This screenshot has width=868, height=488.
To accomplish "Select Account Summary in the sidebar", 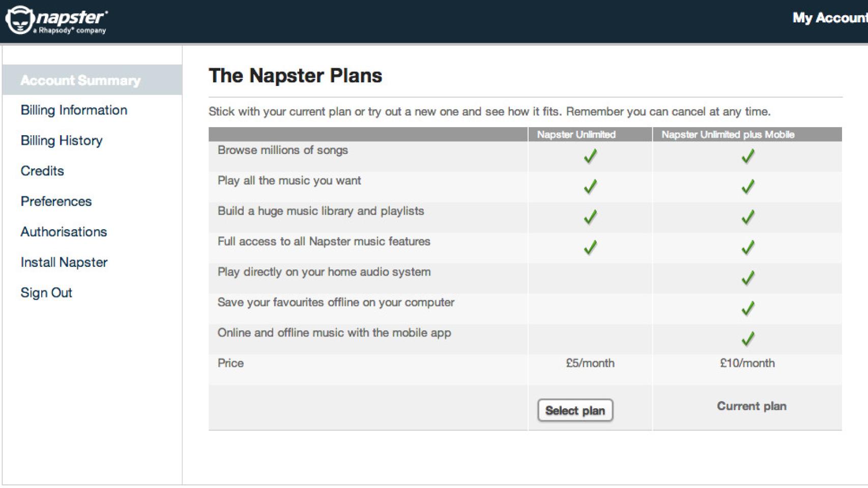I will click(80, 80).
